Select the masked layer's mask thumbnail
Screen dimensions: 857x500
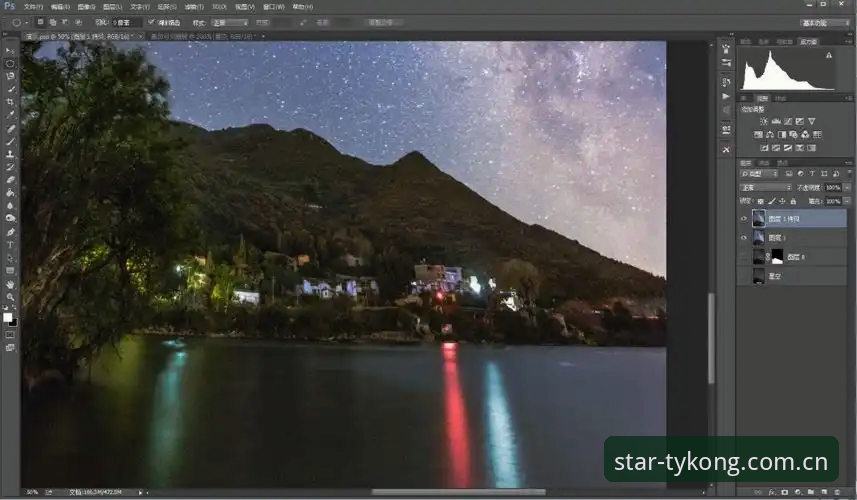pos(777,256)
